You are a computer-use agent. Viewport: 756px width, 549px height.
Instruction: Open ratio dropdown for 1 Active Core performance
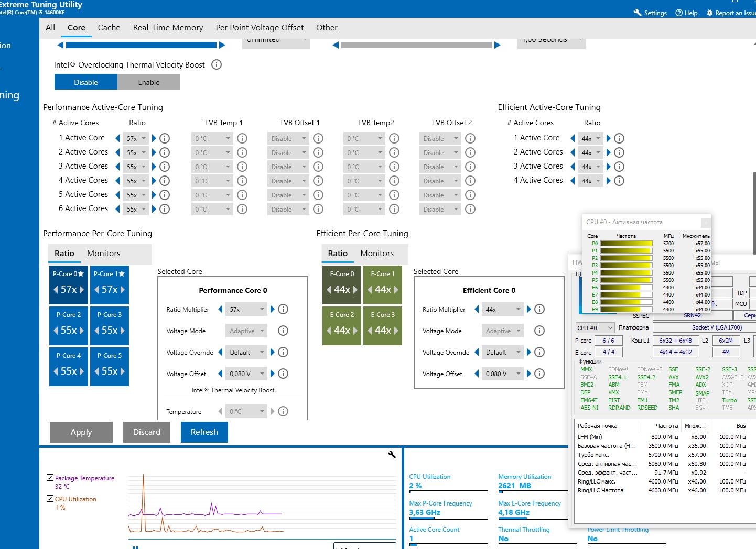click(136, 138)
